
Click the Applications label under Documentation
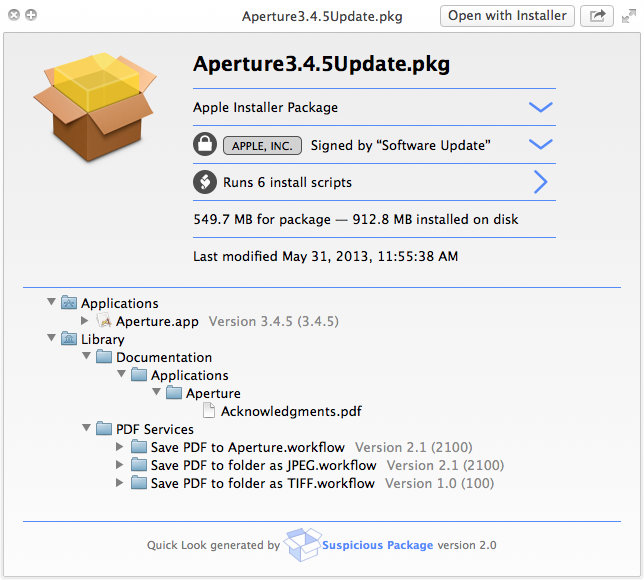pyautogui.click(x=190, y=375)
